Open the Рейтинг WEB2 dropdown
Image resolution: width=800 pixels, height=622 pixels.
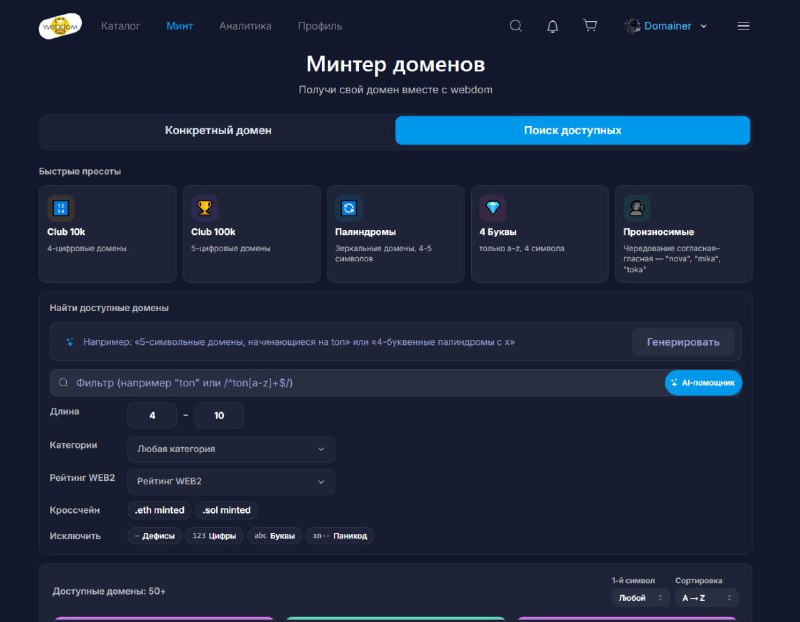point(231,481)
